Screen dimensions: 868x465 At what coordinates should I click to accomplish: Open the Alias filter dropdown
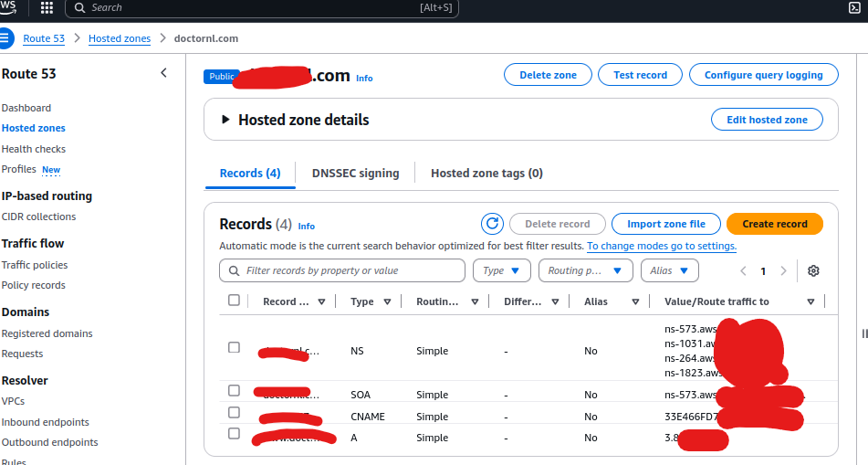click(x=669, y=270)
